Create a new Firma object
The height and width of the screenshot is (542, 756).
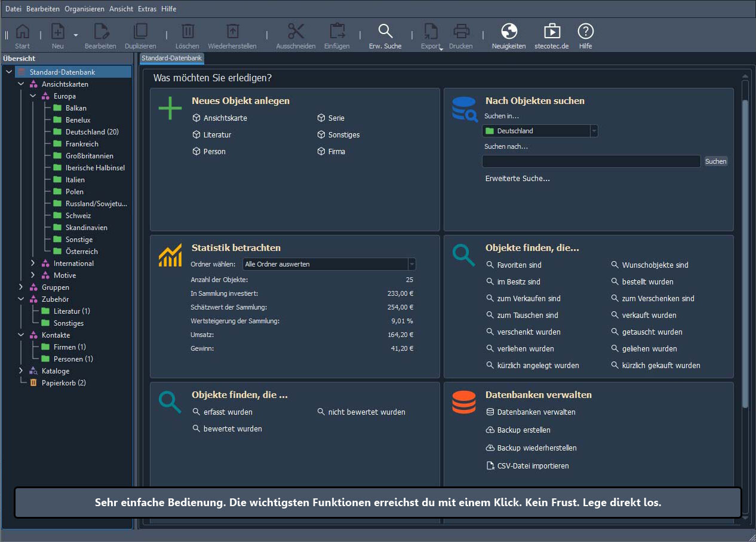point(331,152)
